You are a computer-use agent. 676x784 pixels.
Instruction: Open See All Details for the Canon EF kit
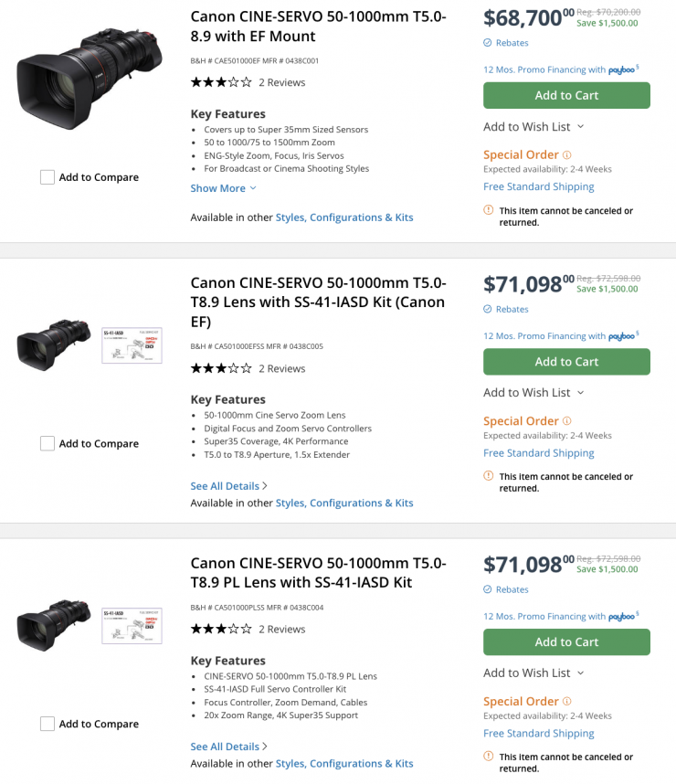coord(228,486)
